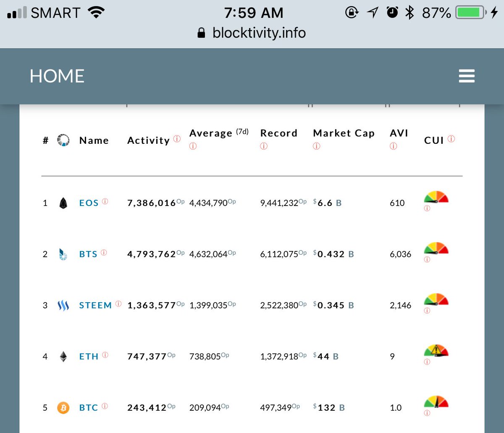The width and height of the screenshot is (504, 433).
Task: Select STEEM AVI value 2,146
Action: (x=401, y=306)
